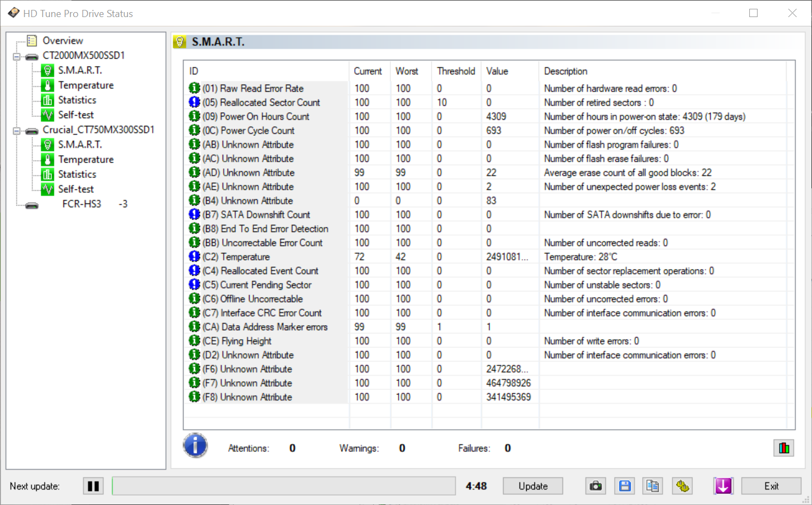This screenshot has width=812, height=505.
Task: Open S.M.A.R.T. under Crucial_CT750MX300SSD1
Action: 80,145
